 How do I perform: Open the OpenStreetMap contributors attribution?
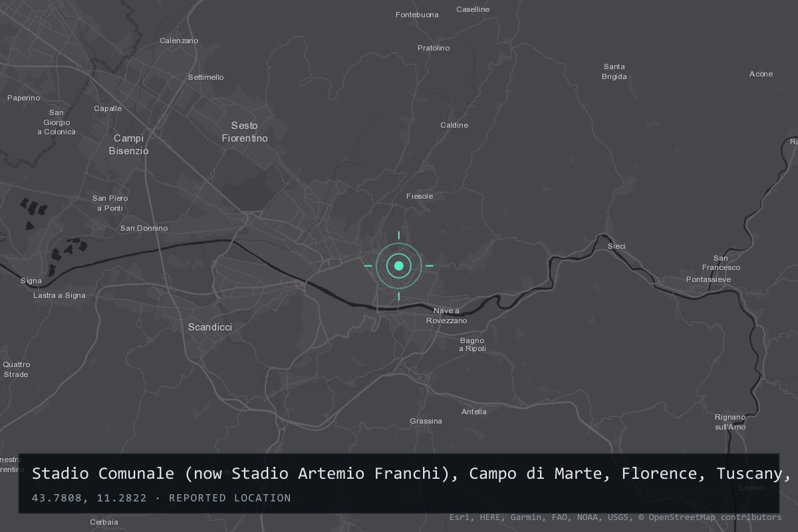click(710, 517)
